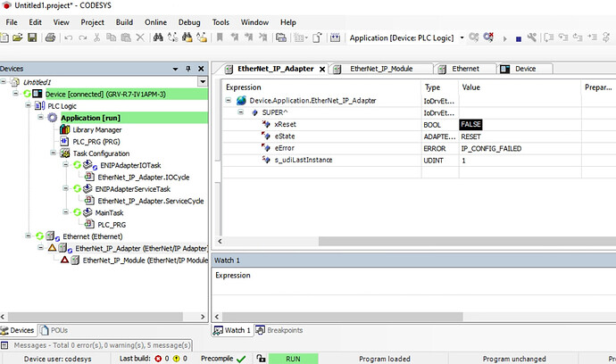Open the Devices panel options dropdown arrow
This screenshot has width=616, height=364.
[175, 69]
